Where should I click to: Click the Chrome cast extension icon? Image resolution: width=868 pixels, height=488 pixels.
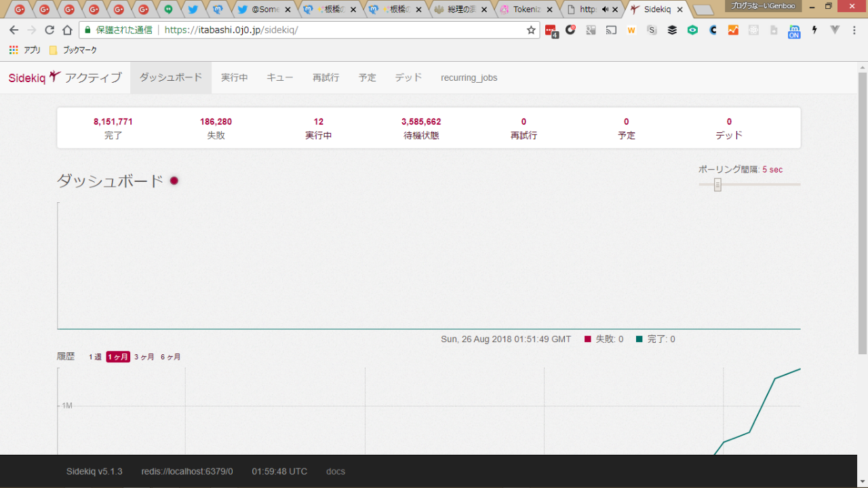click(611, 30)
